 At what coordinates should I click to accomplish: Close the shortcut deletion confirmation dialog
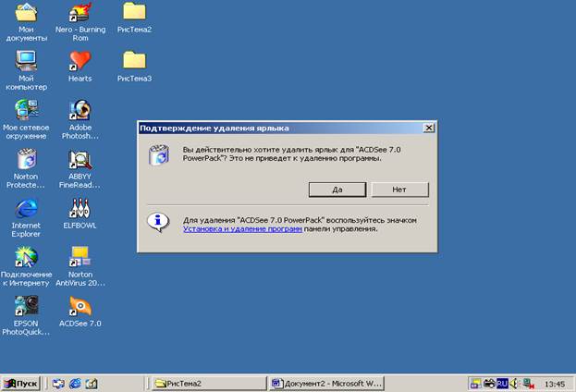tap(429, 128)
